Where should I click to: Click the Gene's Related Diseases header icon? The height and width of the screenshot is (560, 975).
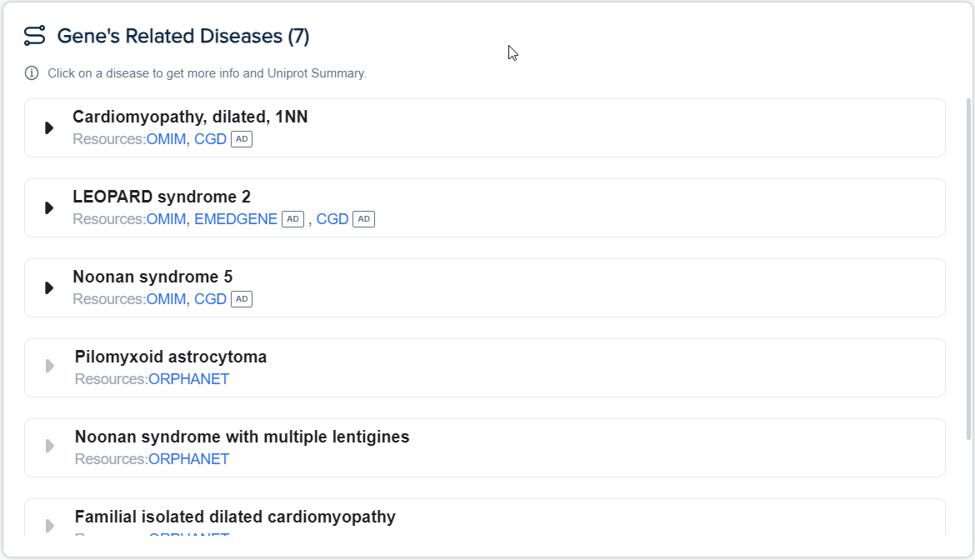pos(34,36)
